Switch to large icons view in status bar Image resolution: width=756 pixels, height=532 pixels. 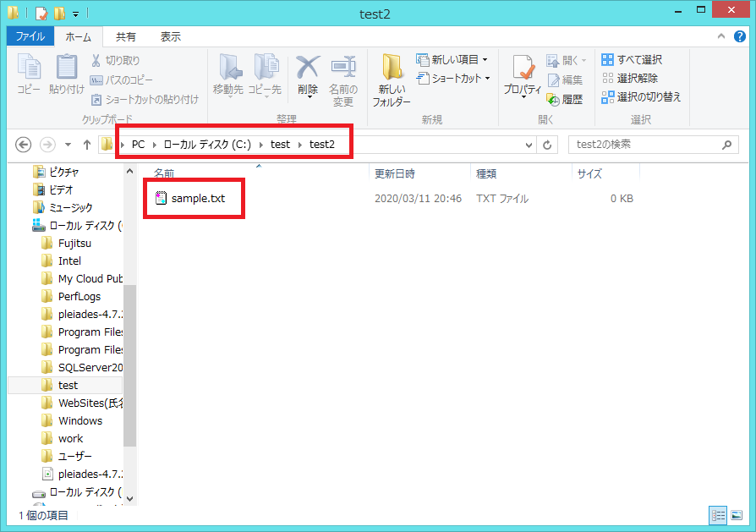click(x=737, y=516)
